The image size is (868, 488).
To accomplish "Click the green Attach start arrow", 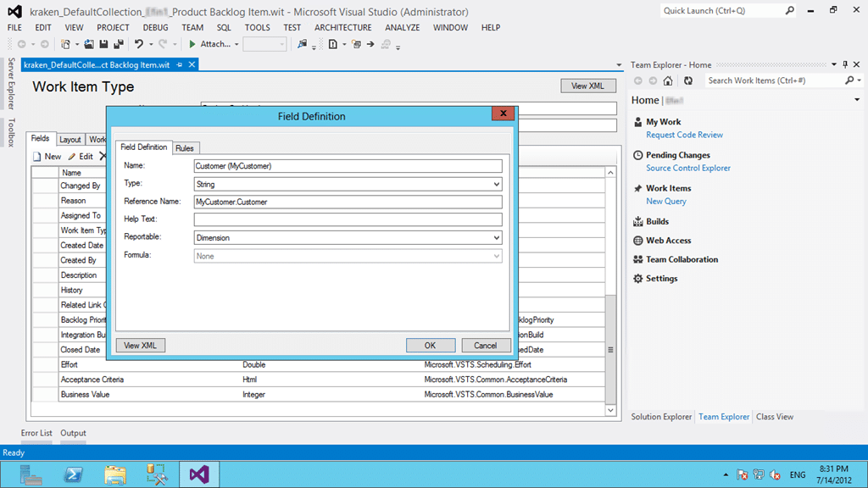I will tap(192, 44).
